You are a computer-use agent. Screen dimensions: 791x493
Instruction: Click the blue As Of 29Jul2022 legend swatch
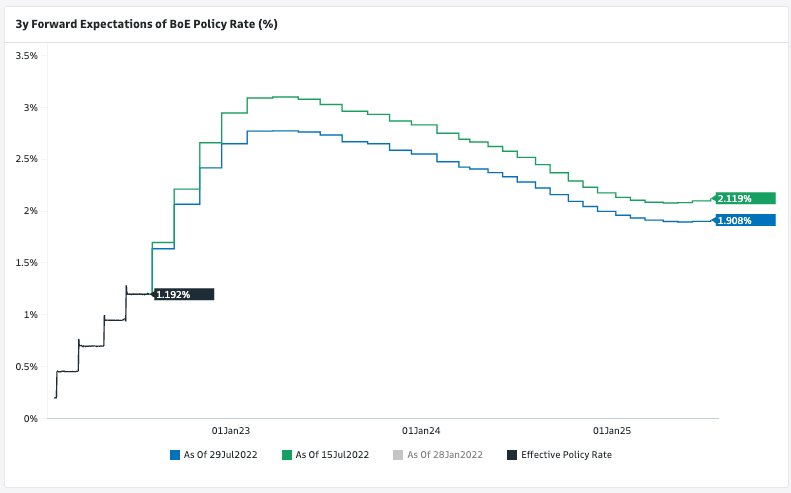174,454
